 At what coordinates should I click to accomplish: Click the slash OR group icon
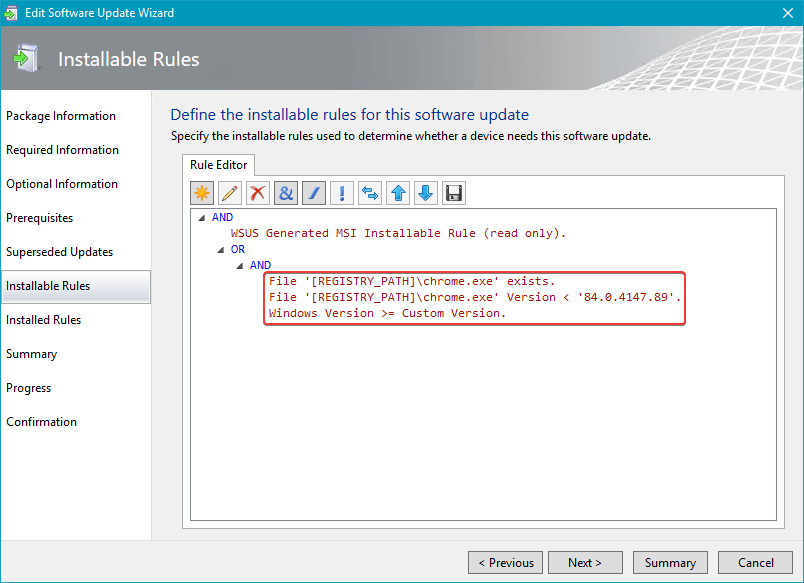click(314, 193)
